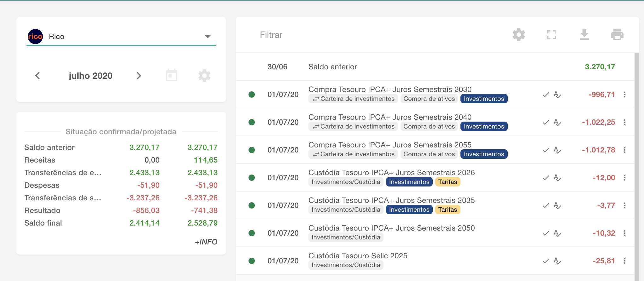Go to next month after julho 2020
Screen dimensions: 644x281
(x=139, y=76)
